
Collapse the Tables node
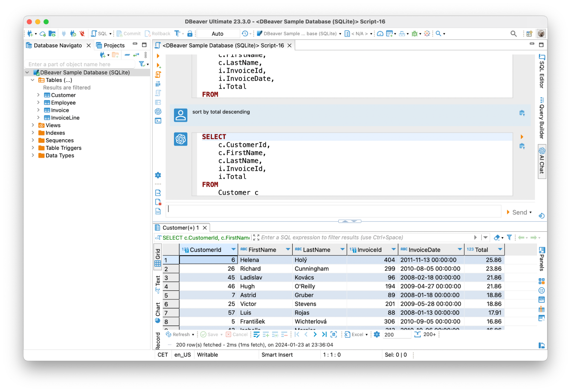32,80
